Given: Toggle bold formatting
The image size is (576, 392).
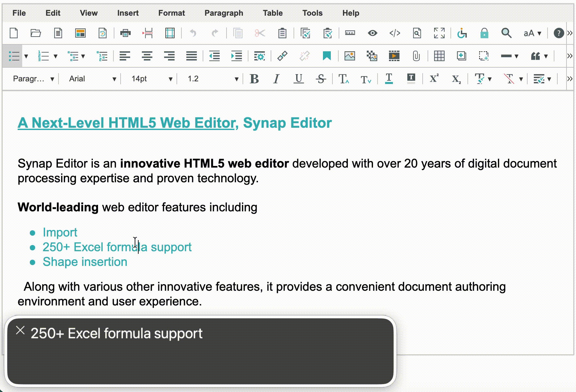Looking at the screenshot, I should pyautogui.click(x=254, y=79).
